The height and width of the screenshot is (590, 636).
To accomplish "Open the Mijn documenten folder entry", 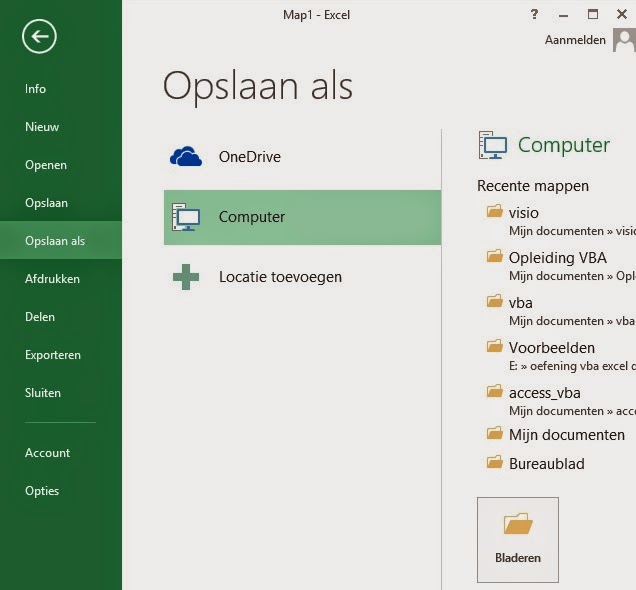I will pos(567,435).
